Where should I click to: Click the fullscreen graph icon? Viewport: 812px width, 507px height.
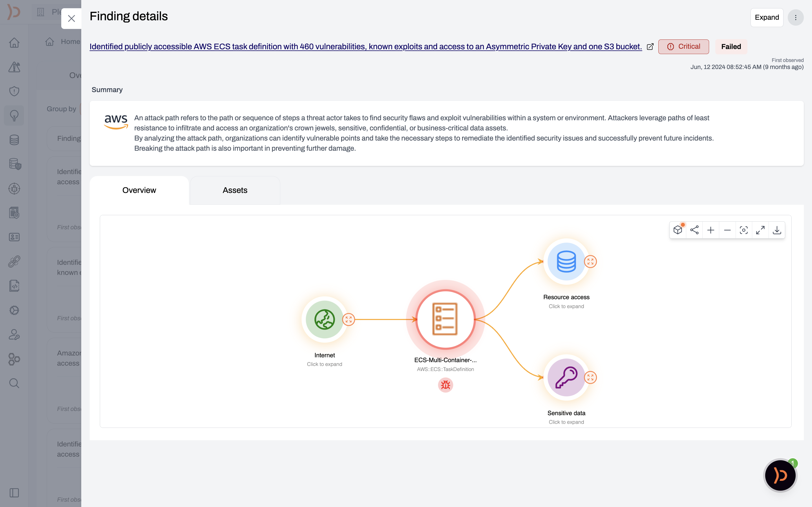pyautogui.click(x=760, y=230)
